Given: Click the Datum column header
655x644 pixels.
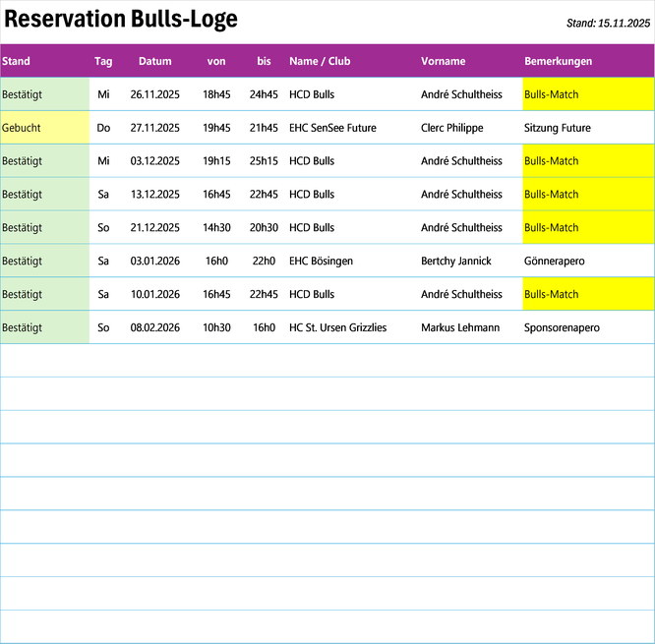Looking at the screenshot, I should (x=154, y=61).
